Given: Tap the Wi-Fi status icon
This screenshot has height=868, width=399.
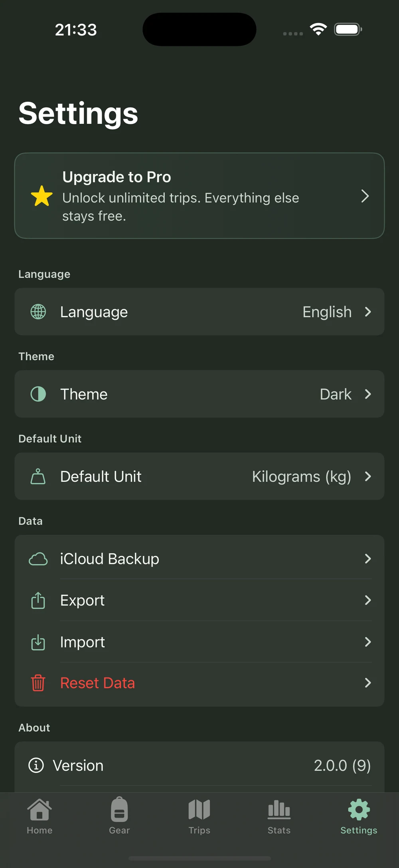Looking at the screenshot, I should tap(318, 29).
